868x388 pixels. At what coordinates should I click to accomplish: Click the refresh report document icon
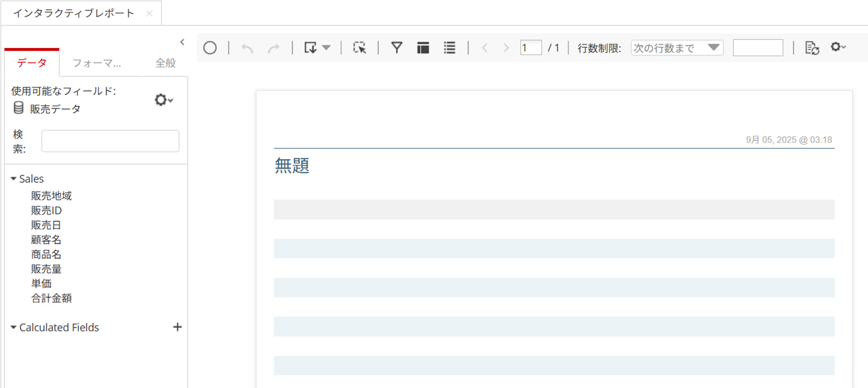(x=812, y=48)
